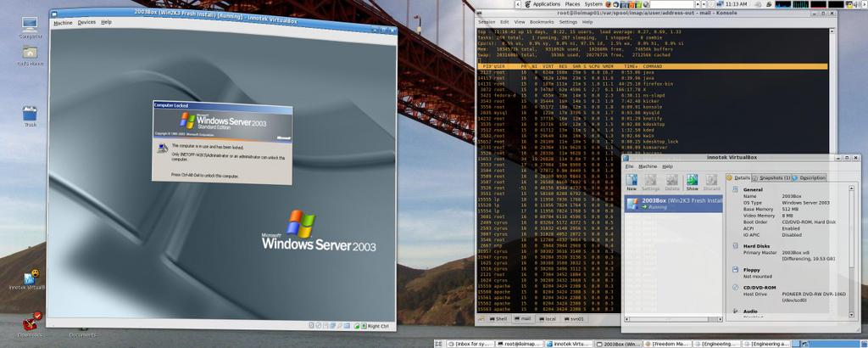Open the Places menu in top panel

click(572, 4)
